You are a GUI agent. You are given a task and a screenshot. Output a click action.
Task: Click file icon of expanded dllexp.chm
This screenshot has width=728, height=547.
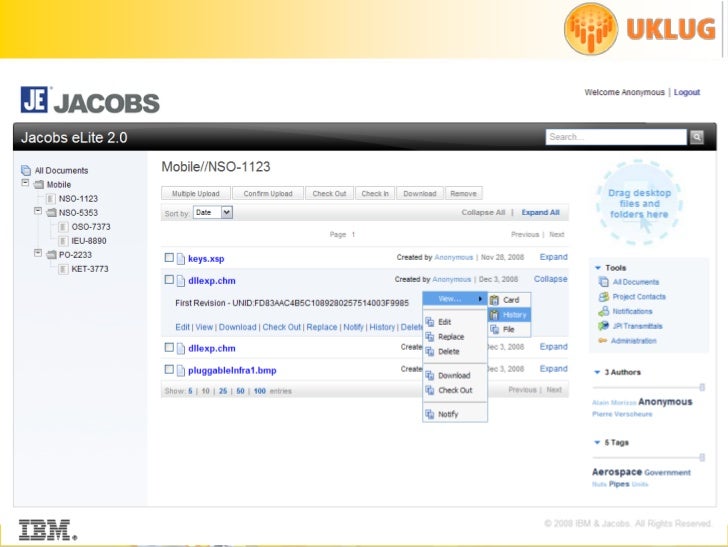click(181, 280)
